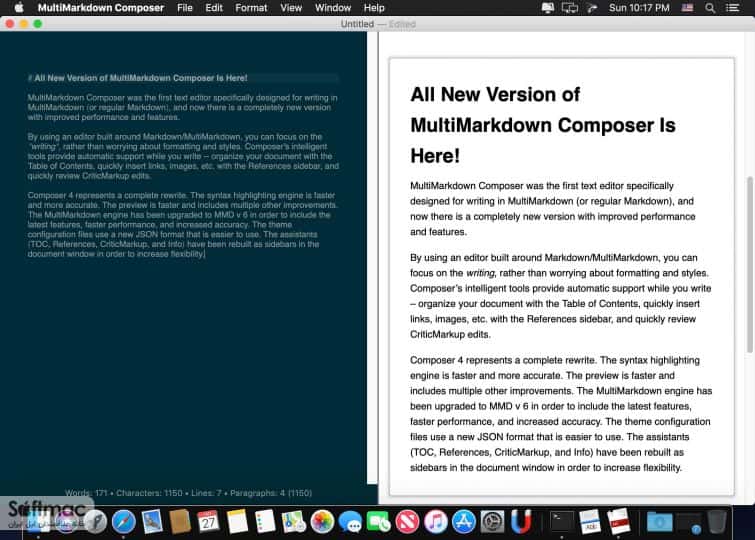Open System Preferences from the Dock
Viewport: 755px width, 540px height.
click(x=493, y=522)
